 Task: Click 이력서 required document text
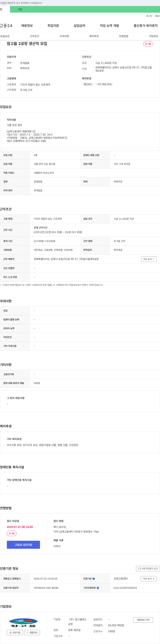pos(57,546)
